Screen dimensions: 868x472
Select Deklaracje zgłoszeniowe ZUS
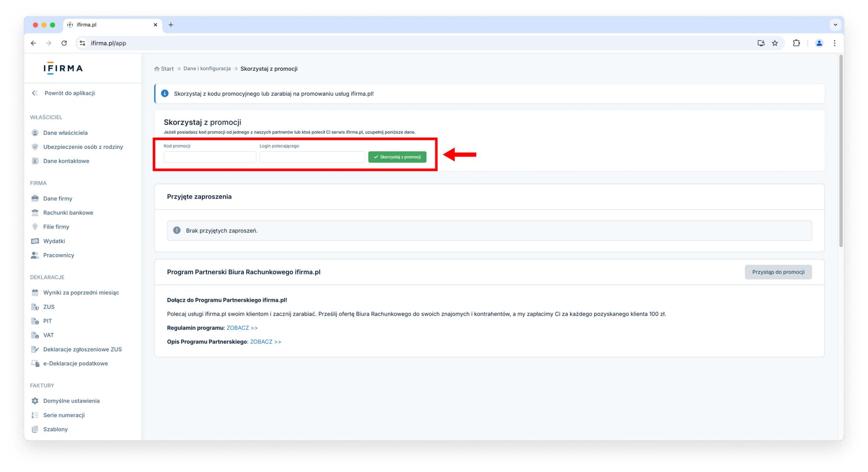(82, 349)
